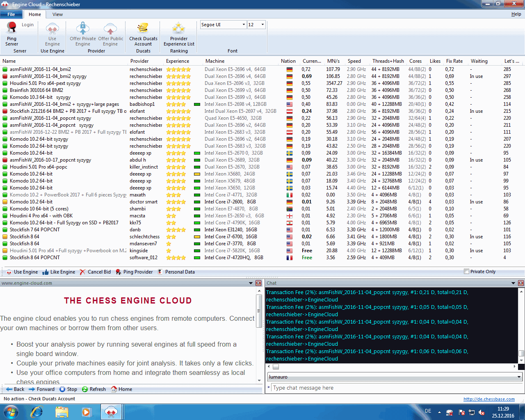525x420 pixels.
Task: Open media player from taskbar
Action: point(86,411)
